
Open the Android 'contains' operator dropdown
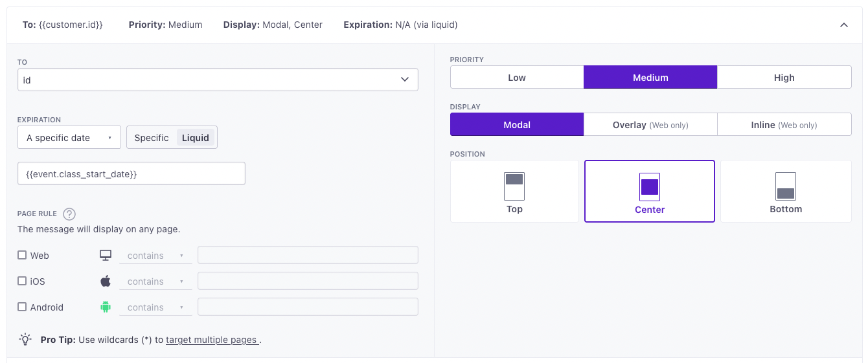coord(155,307)
